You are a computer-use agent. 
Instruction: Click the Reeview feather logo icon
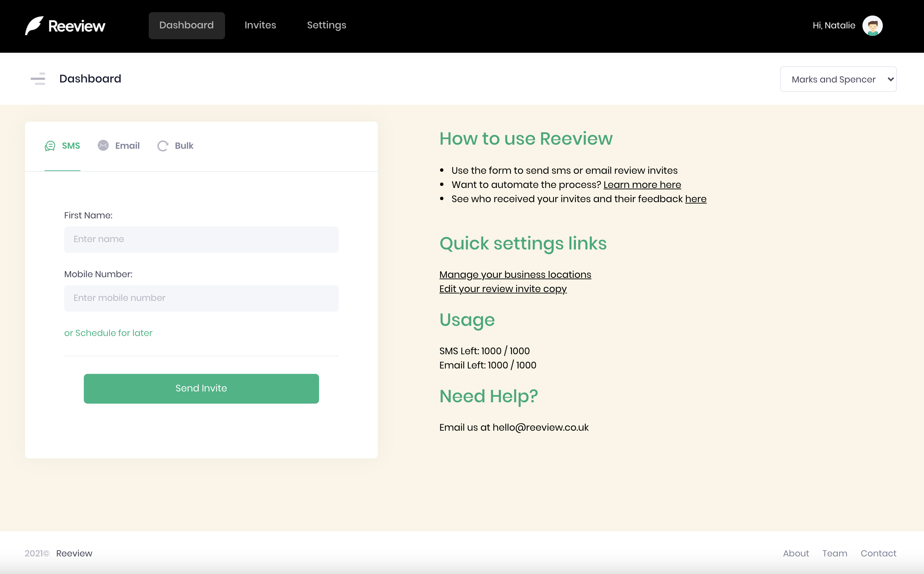(x=34, y=25)
